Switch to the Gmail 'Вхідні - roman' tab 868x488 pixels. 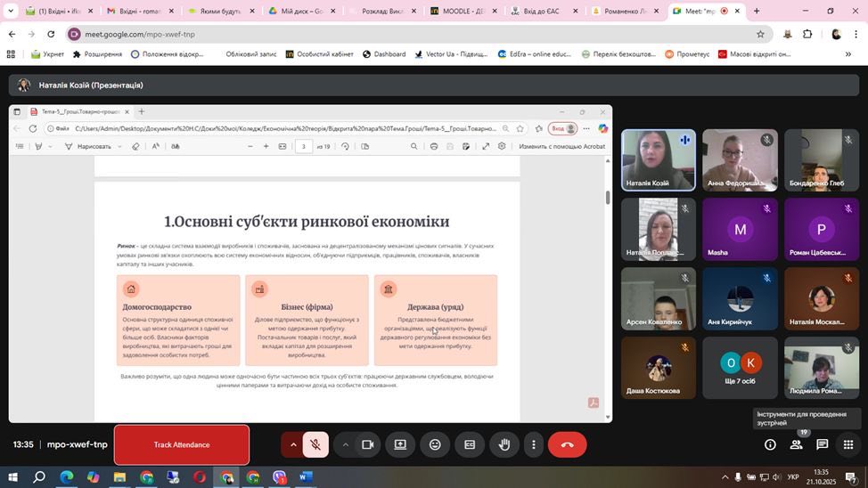coord(140,11)
